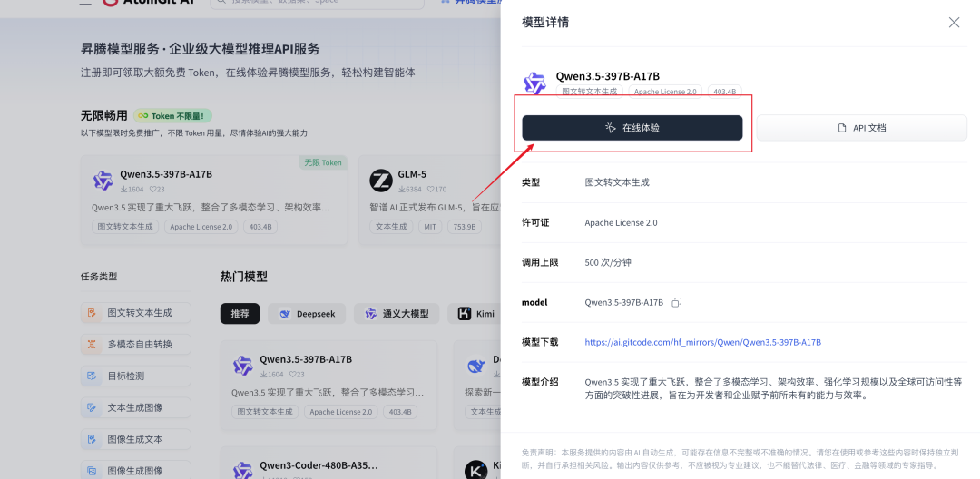
Task: Click the 免责声明 disclaimer text
Action: tap(740, 458)
